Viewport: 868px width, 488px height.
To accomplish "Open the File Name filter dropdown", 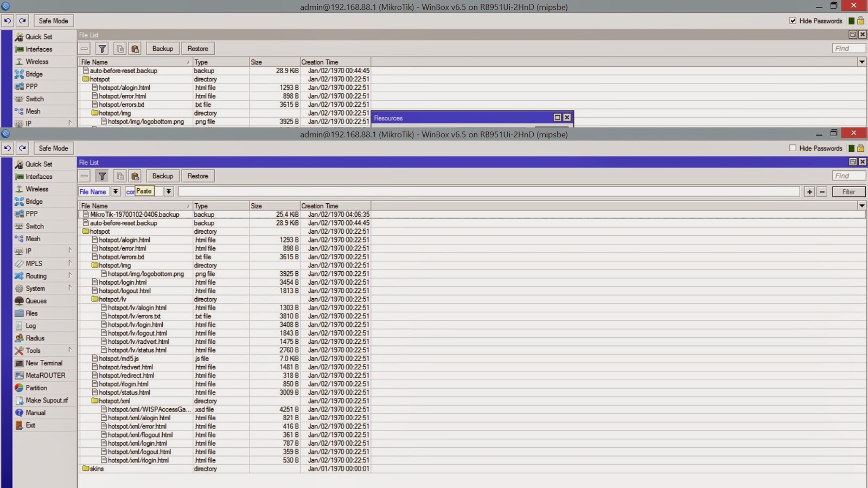I will [x=116, y=191].
